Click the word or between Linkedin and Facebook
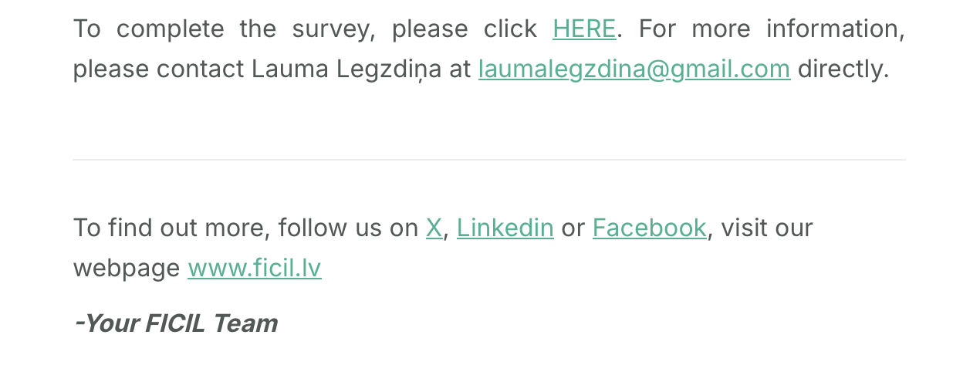The width and height of the screenshot is (980, 372). click(573, 228)
